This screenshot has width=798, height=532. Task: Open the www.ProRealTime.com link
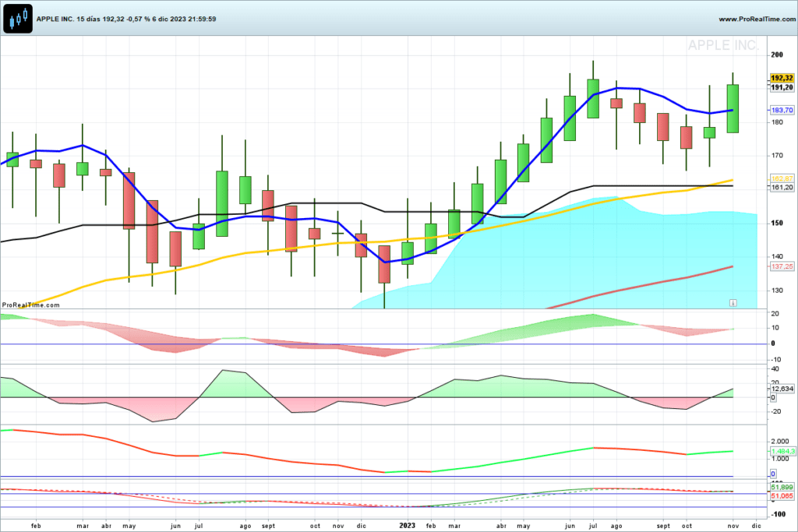click(x=757, y=19)
